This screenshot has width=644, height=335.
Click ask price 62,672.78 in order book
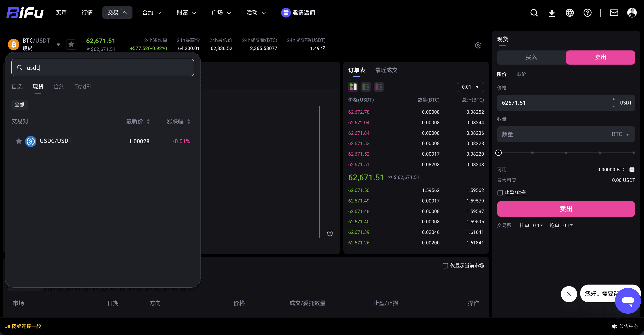359,112
